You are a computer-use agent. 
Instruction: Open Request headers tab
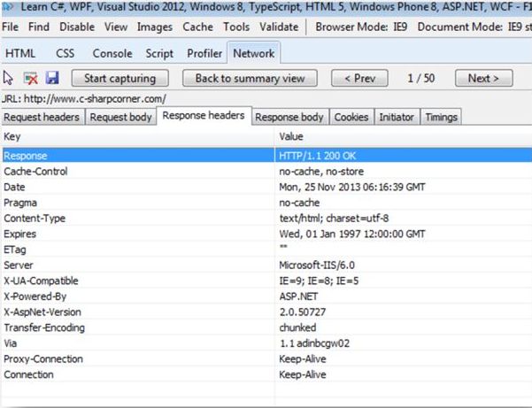tap(42, 117)
